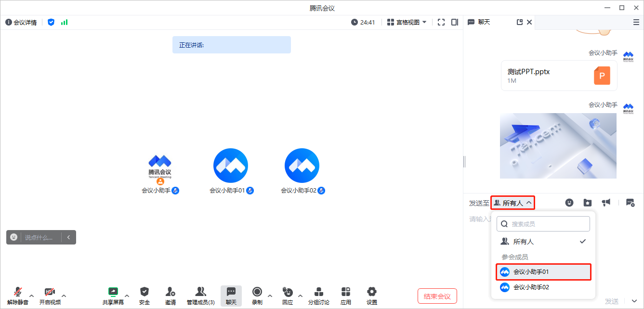Image resolution: width=644 pixels, height=309 pixels.
Task: Enter fullscreen mode
Action: [x=441, y=22]
